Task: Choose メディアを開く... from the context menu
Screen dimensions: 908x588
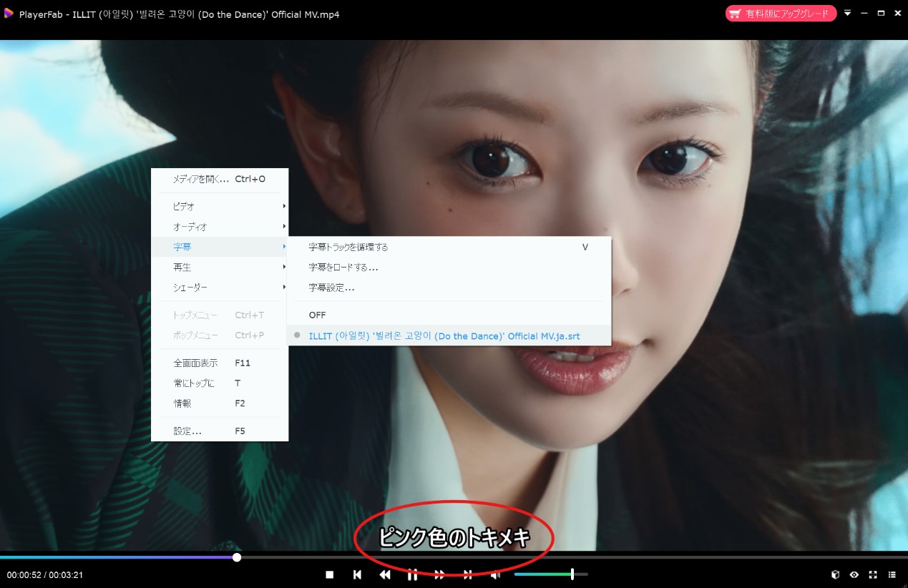Action: point(220,179)
